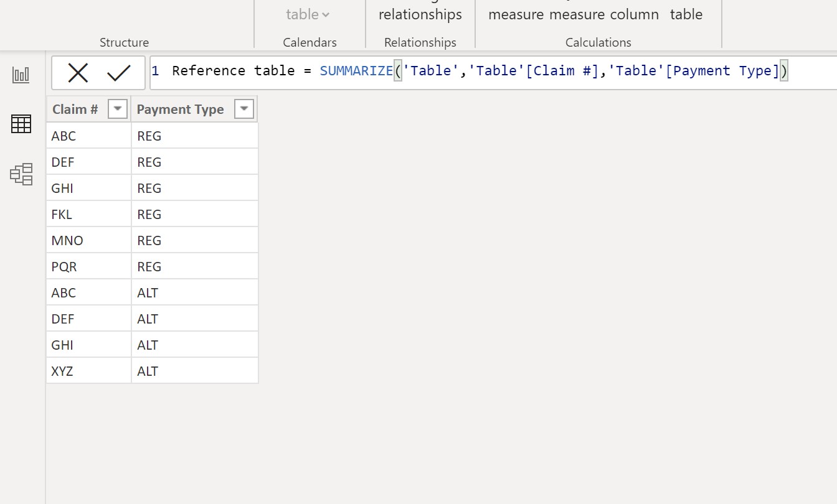Click the Calendars group label
This screenshot has height=504, width=837.
(310, 42)
